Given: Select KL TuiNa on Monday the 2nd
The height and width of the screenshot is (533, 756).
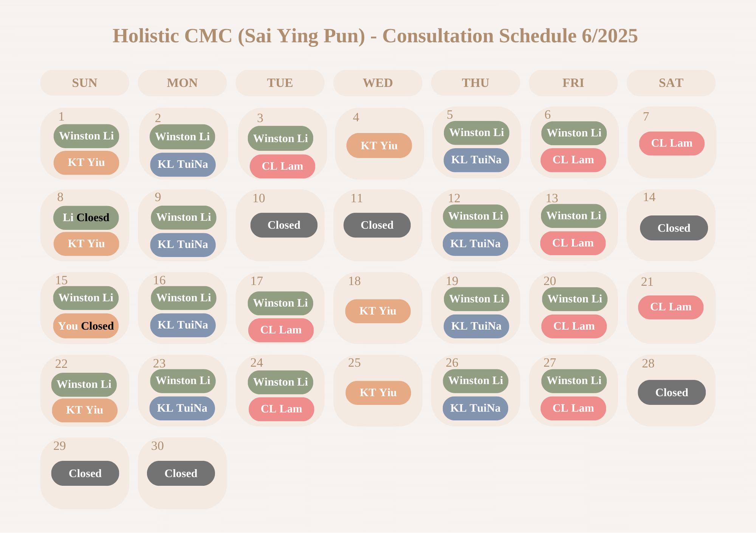Looking at the screenshot, I should point(183,165).
